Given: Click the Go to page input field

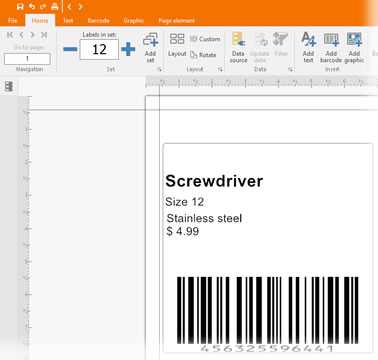Looking at the screenshot, I should (27, 59).
